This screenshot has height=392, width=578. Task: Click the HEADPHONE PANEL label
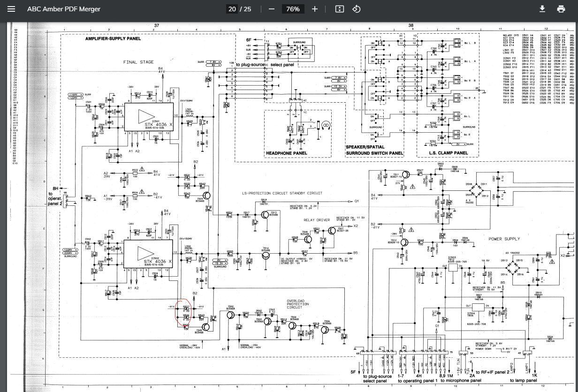pos(286,153)
